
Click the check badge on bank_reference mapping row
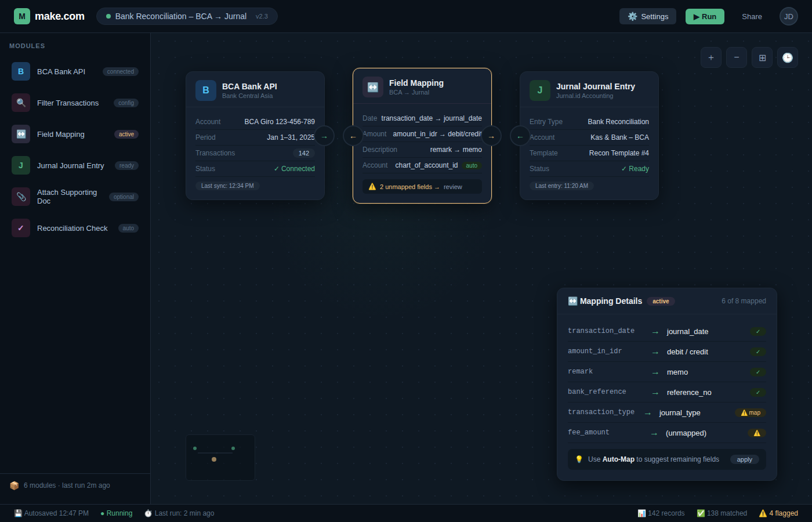click(758, 393)
